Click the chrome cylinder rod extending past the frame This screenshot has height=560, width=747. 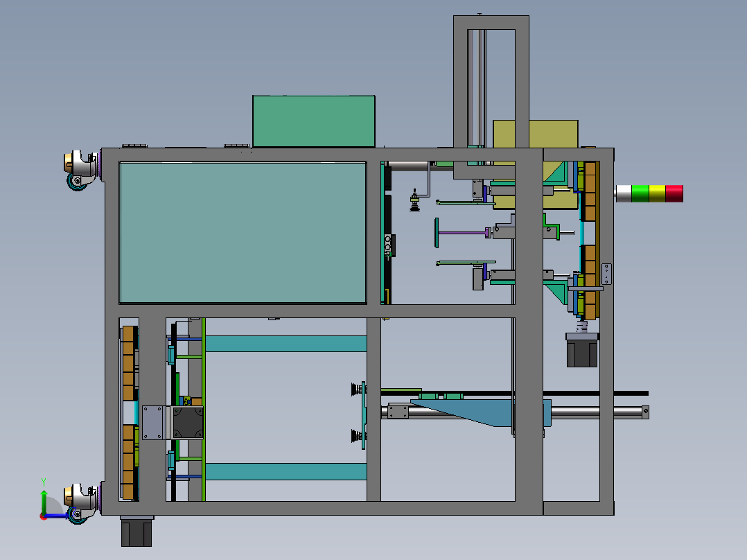(x=598, y=412)
